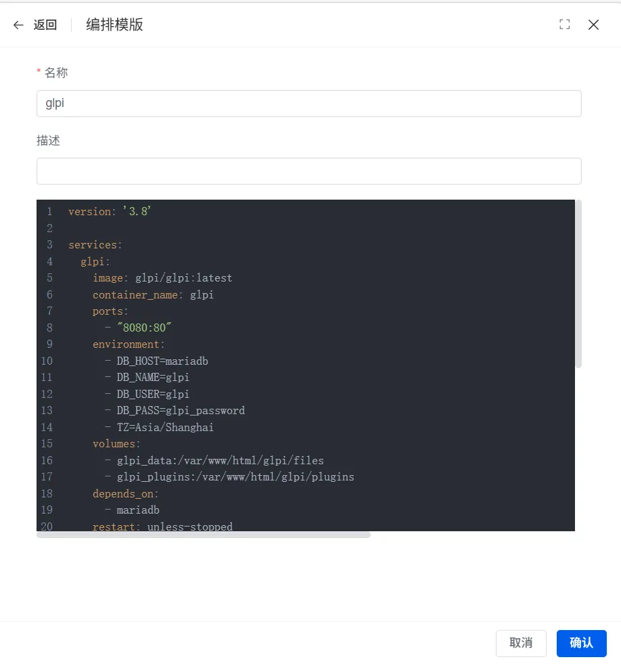Click the "restart: unless-stopped" line
The height and width of the screenshot is (672, 621).
[x=163, y=527]
